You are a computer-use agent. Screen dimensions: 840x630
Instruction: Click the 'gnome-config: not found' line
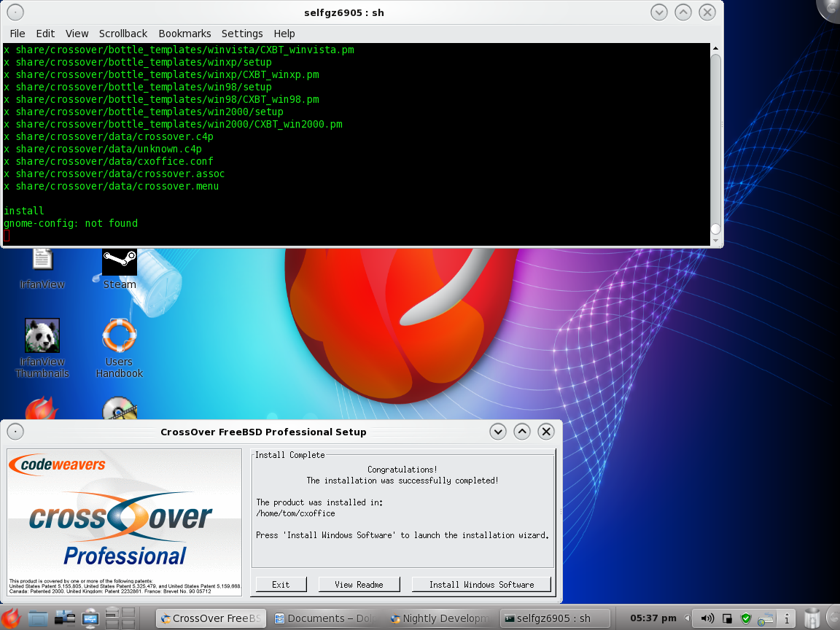click(71, 223)
